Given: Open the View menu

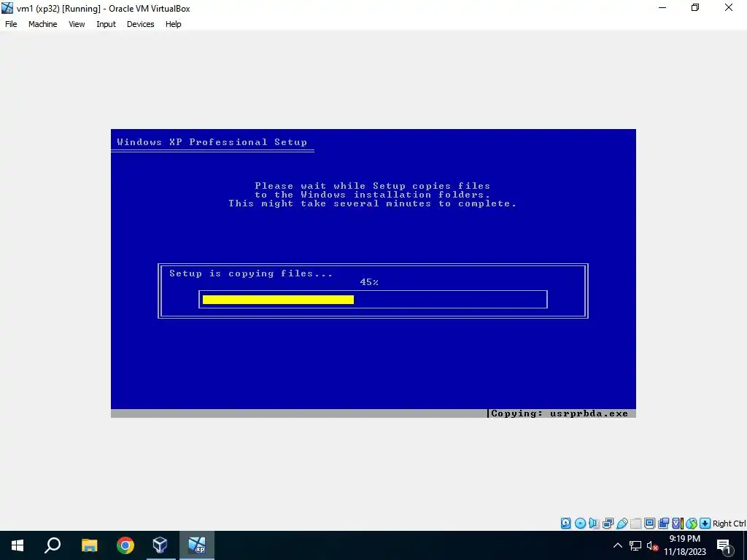Looking at the screenshot, I should [x=77, y=24].
